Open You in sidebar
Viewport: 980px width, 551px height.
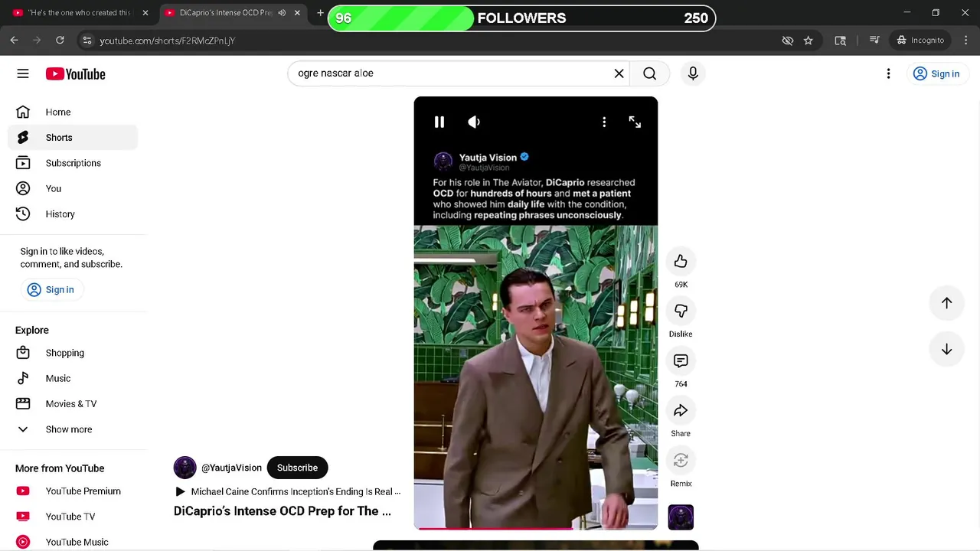click(73, 188)
